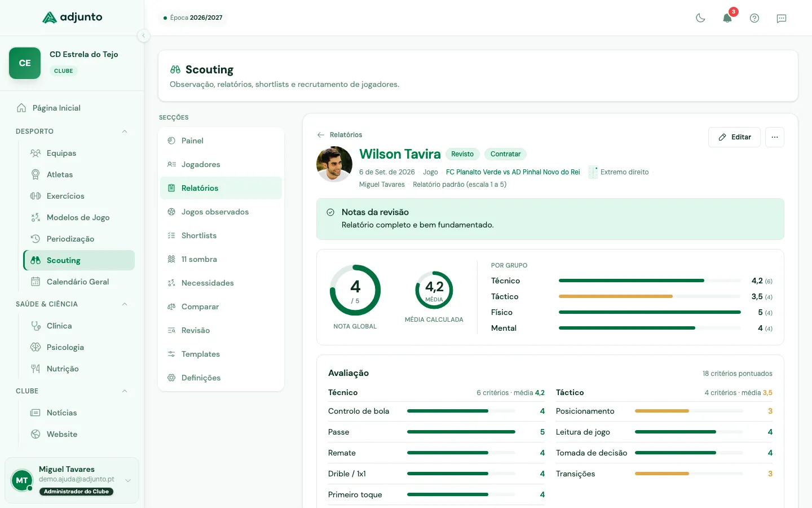Screen dimensions: 812x508
Task: Open notifications bell
Action: pyautogui.click(x=727, y=18)
